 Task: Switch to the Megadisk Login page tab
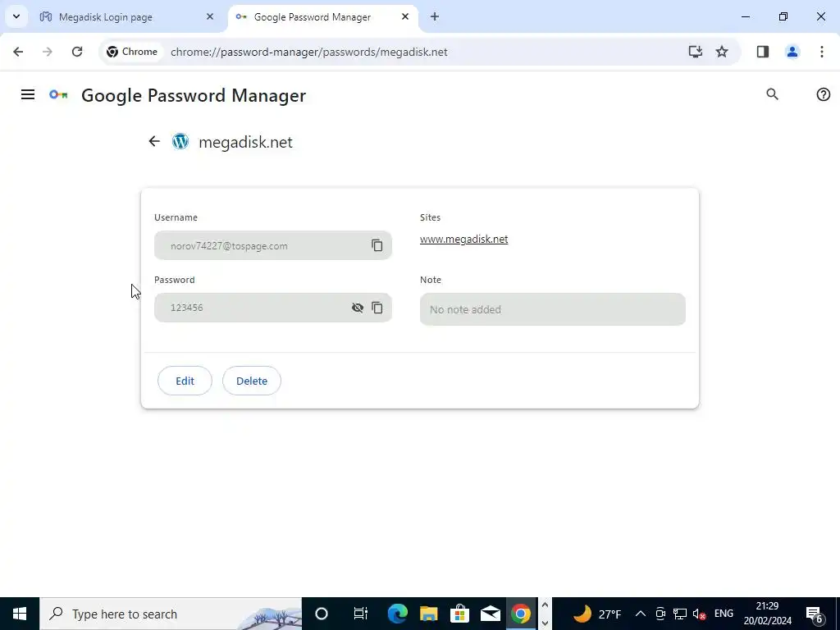pyautogui.click(x=127, y=16)
